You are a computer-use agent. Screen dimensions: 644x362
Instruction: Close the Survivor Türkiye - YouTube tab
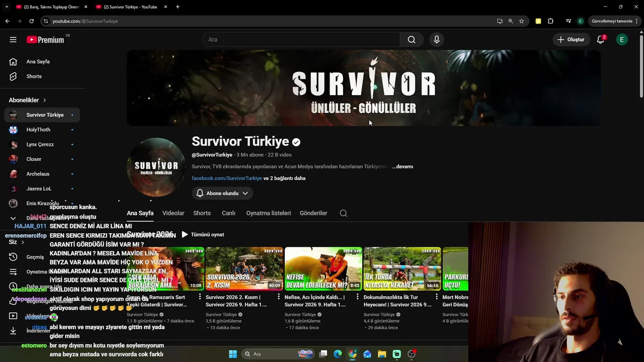(166, 7)
